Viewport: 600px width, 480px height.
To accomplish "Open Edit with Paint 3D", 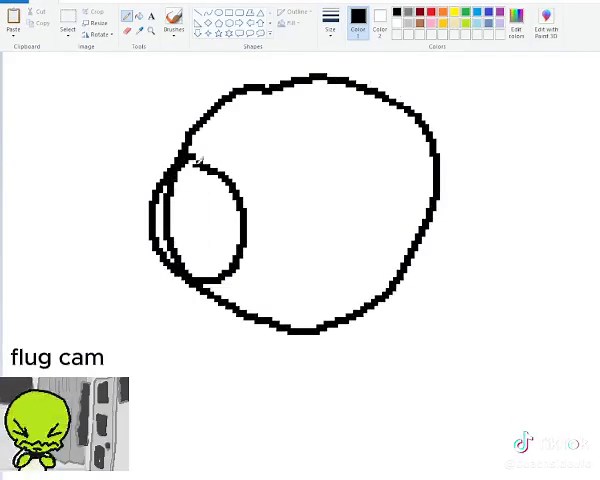I will coord(546,23).
